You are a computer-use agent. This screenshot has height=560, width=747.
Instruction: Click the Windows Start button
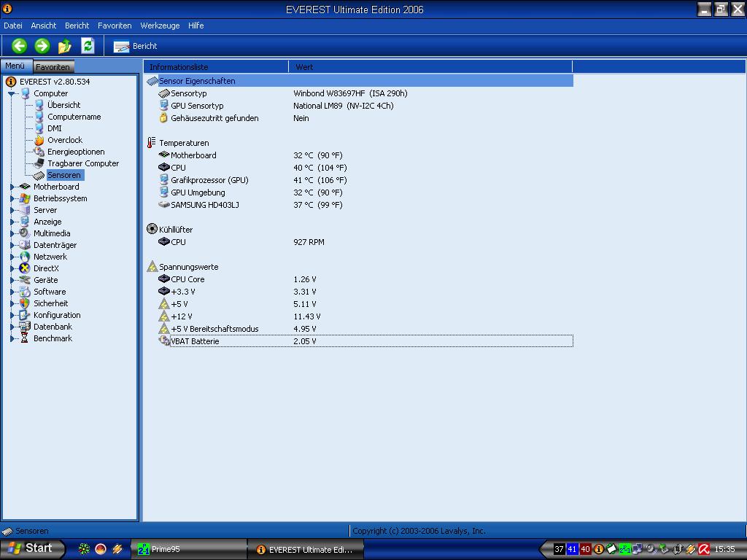pyautogui.click(x=32, y=548)
